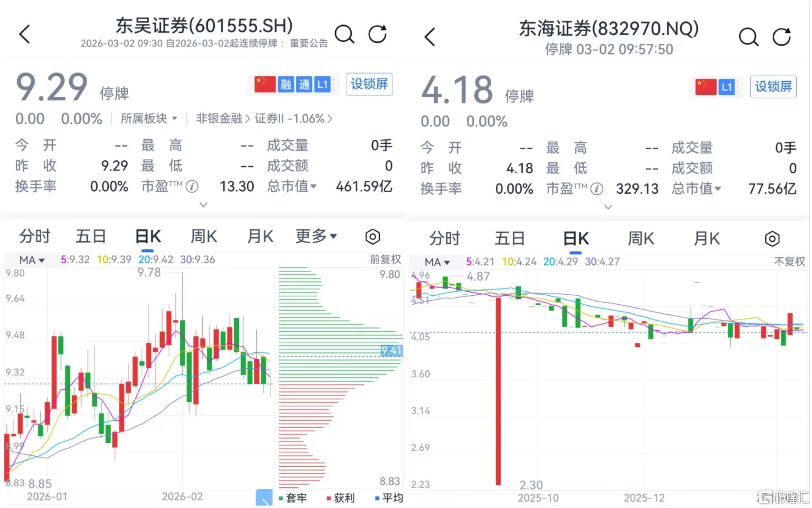Expand MA indicator dropdown on 东吴证券 chart

point(30,260)
